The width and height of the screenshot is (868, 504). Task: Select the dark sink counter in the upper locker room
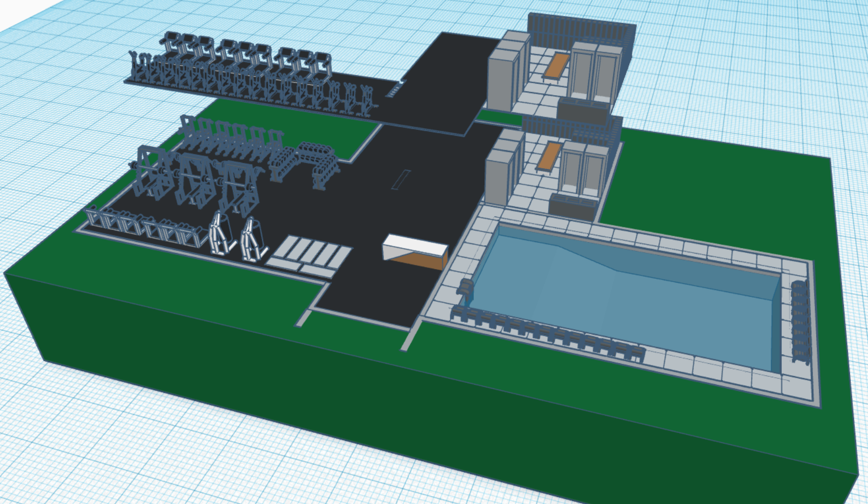tap(583, 112)
